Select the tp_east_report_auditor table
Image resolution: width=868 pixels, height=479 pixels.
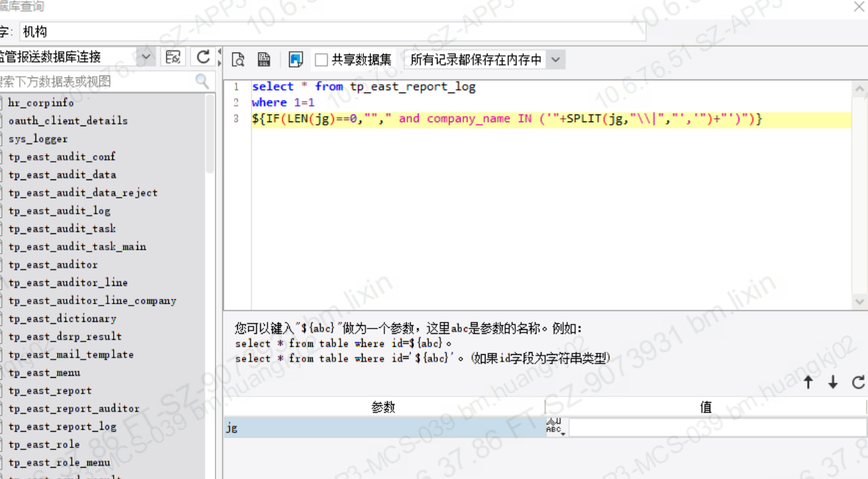(74, 409)
